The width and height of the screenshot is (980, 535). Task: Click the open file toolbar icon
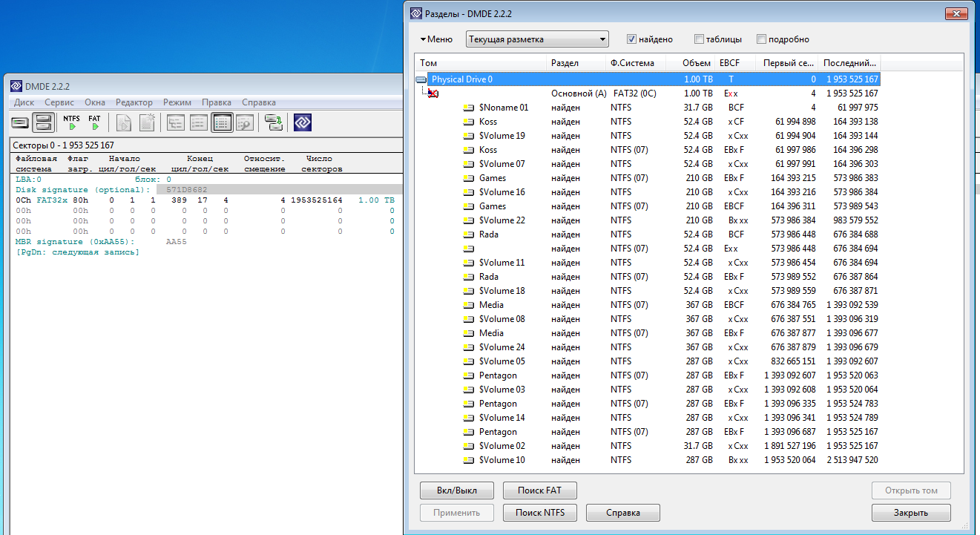[124, 122]
